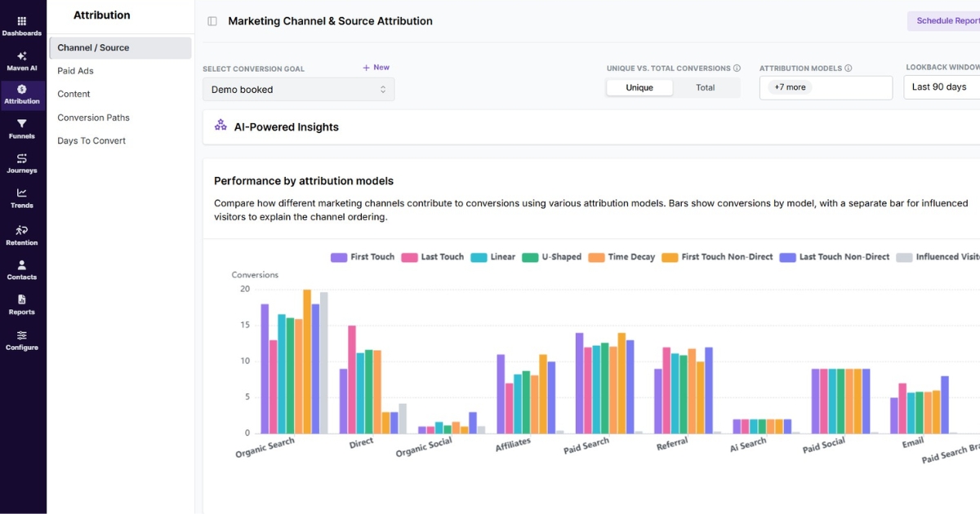Viewport: 980px width, 514px height.
Task: Click the AI-Powered Insights stars icon
Action: 220,126
